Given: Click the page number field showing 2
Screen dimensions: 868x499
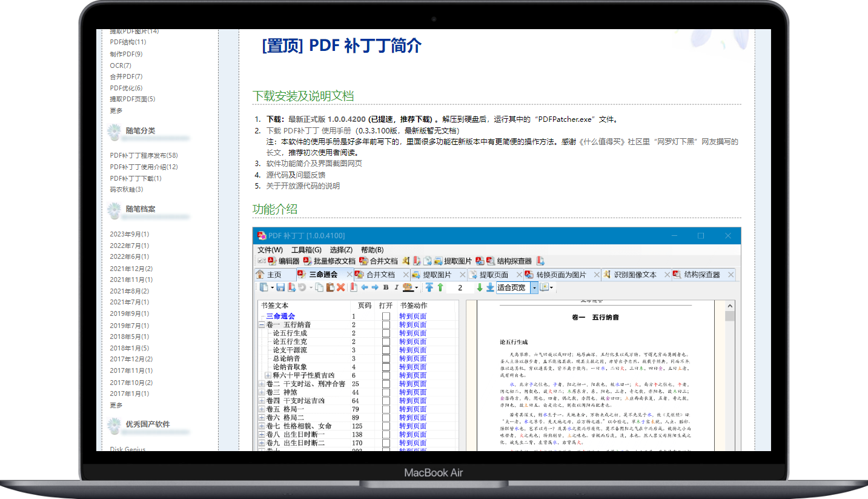Looking at the screenshot, I should click(460, 287).
